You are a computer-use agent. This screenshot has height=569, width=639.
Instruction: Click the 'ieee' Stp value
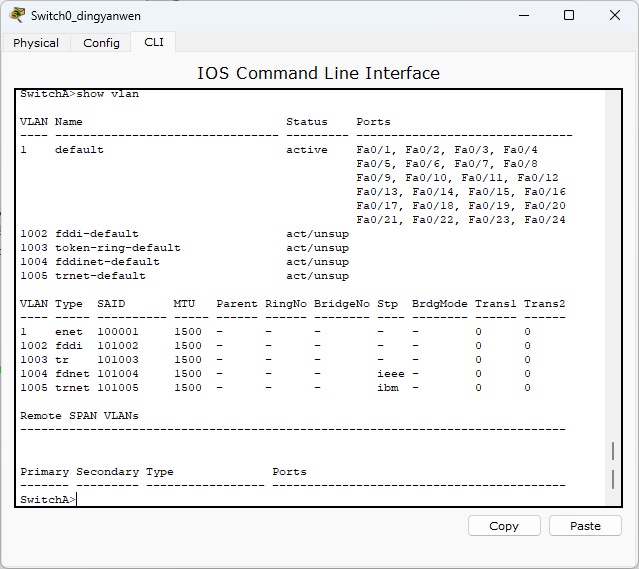coord(391,374)
